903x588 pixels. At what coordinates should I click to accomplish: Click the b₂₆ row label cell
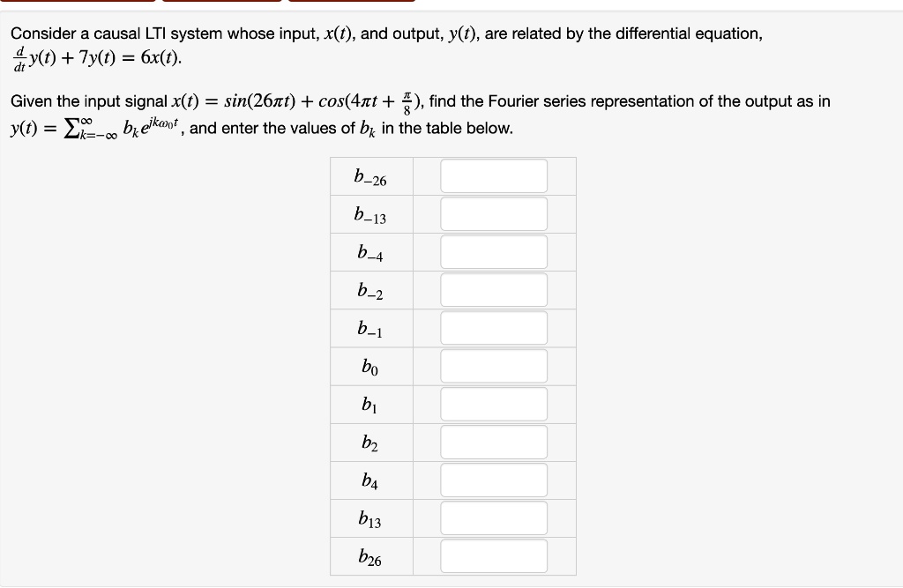370,555
